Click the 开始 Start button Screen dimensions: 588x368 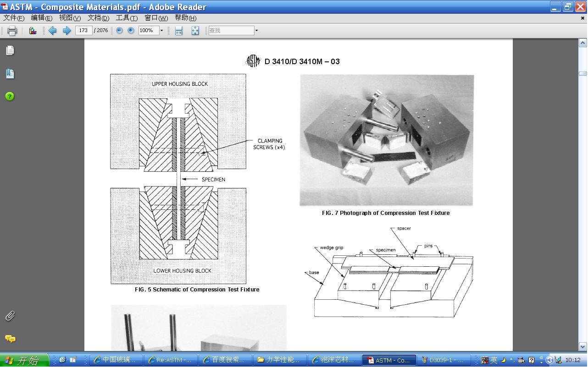click(24, 360)
